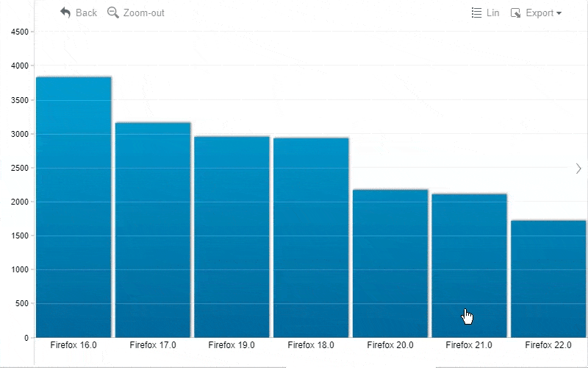This screenshot has width=588, height=368.
Task: Click the 3000 y-axis value
Action: 20,134
